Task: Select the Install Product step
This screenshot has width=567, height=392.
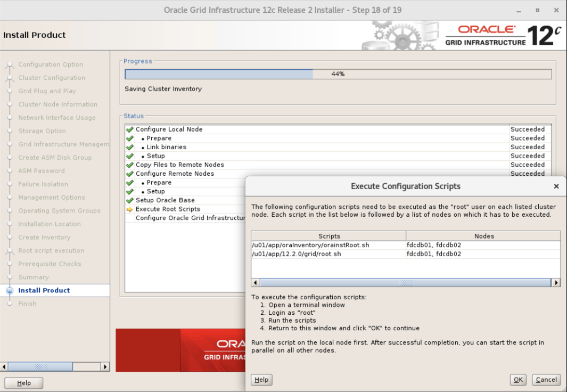Action: pos(44,290)
